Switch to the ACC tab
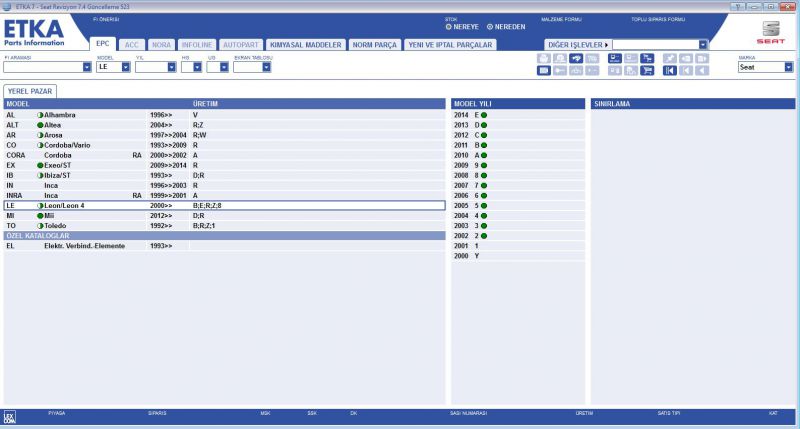This screenshot has width=800, height=429. 132,45
